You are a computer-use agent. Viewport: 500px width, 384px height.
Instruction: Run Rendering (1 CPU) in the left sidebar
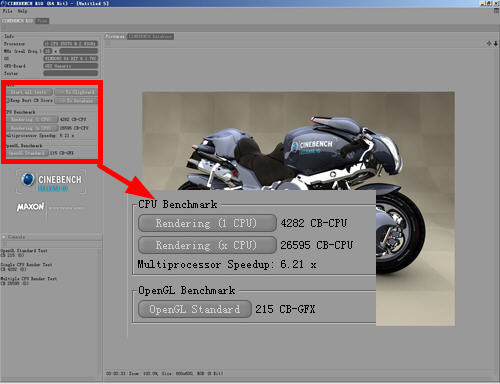coord(32,119)
